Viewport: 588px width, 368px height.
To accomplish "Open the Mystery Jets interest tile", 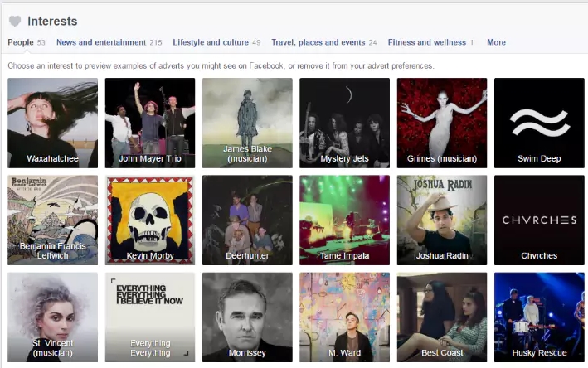I will coord(345,123).
